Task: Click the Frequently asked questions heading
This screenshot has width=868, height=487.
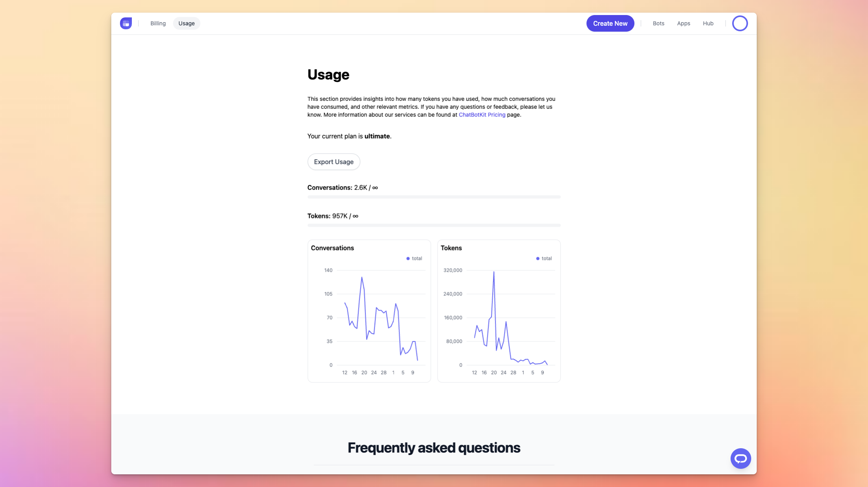Action: [x=434, y=448]
